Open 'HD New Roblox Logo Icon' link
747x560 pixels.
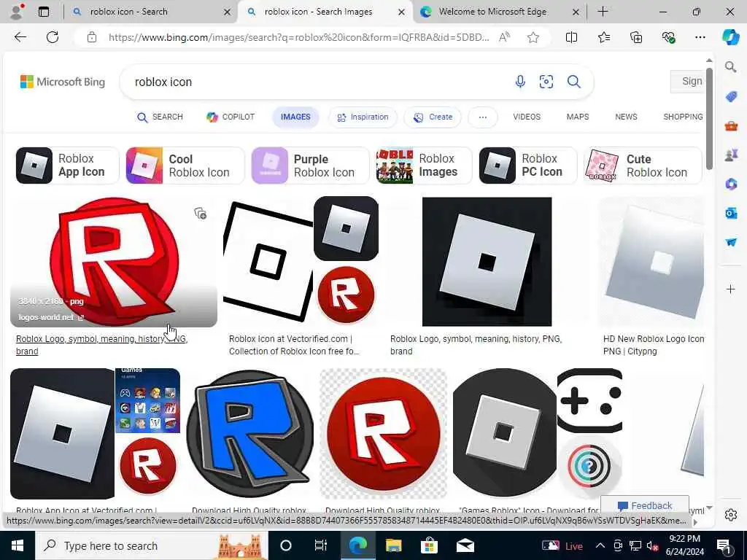pos(653,345)
